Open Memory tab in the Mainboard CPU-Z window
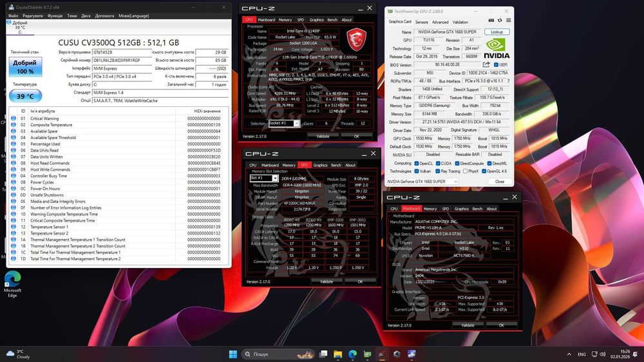Viewport: 644px width, 362px height. click(x=430, y=209)
